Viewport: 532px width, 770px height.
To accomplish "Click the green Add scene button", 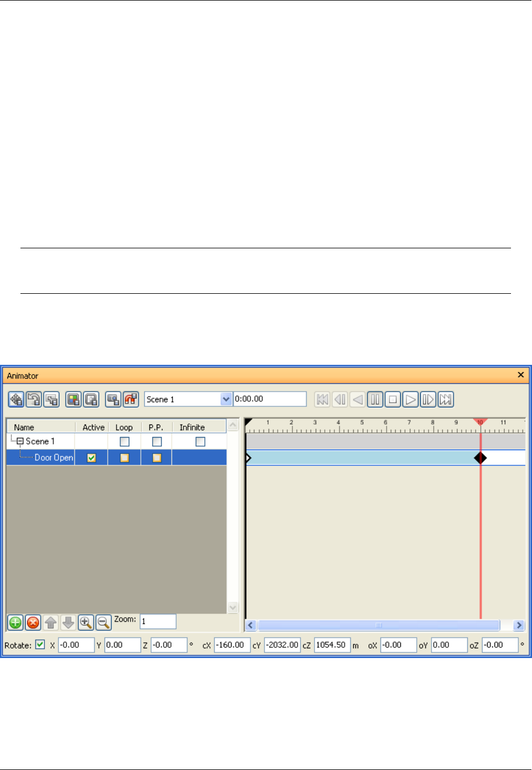I will (x=15, y=623).
